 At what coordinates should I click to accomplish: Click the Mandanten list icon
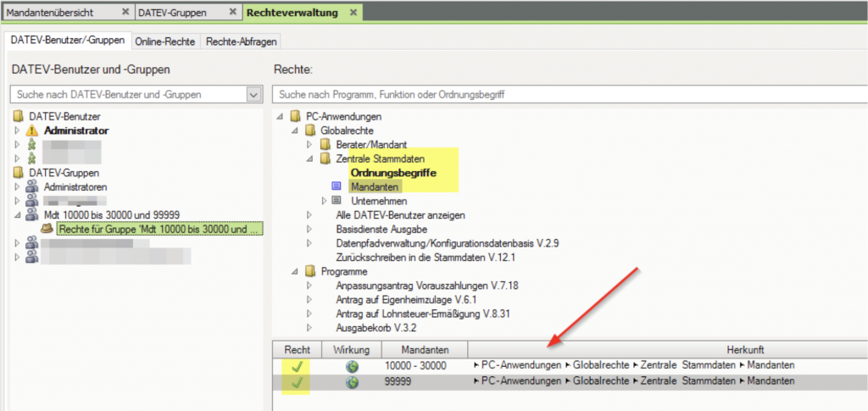336,186
